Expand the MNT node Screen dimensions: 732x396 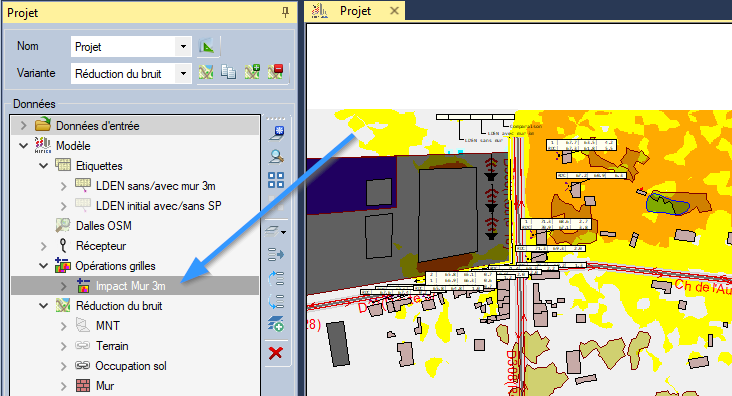tap(63, 326)
